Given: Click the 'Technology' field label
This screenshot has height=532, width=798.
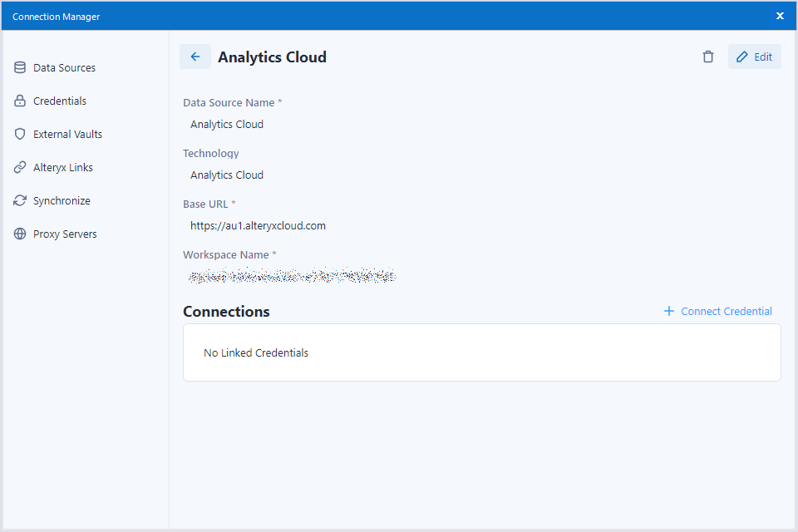Looking at the screenshot, I should coord(210,153).
